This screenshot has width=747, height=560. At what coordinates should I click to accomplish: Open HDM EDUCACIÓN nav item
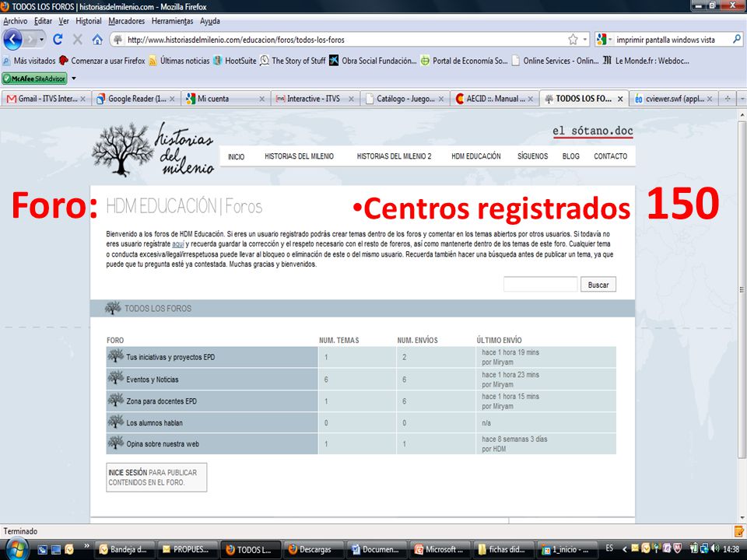(x=476, y=156)
